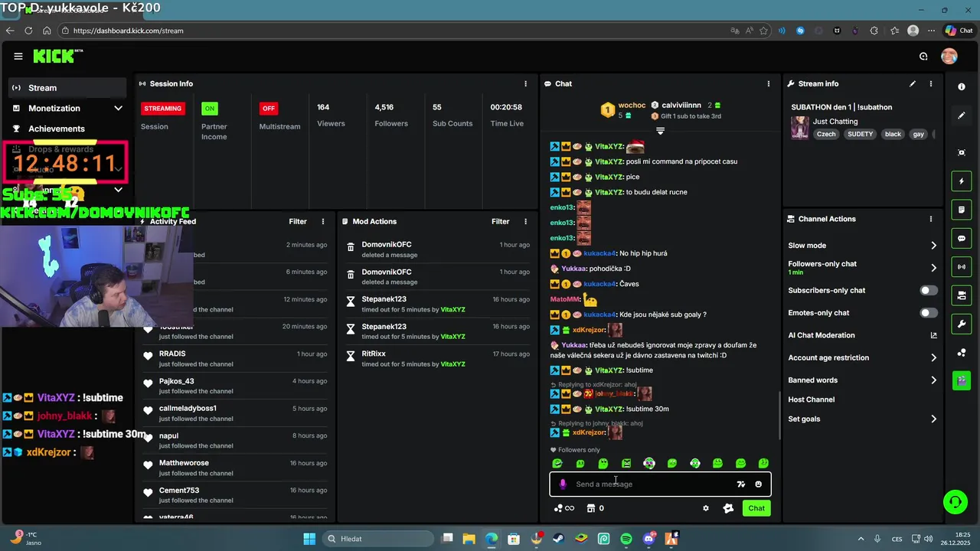This screenshot has width=980, height=551.
Task: Click the wrench icon in right toolbar
Action: [962, 324]
